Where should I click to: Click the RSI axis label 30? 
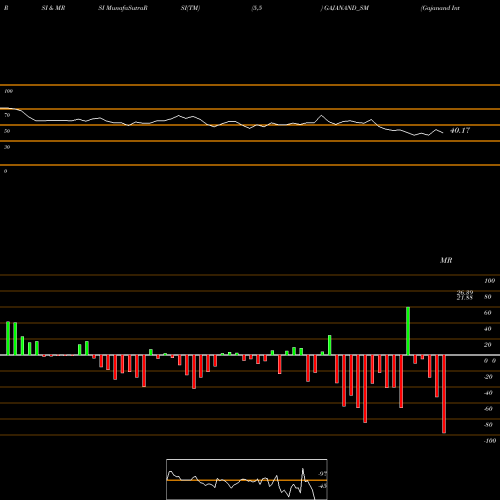point(7,147)
